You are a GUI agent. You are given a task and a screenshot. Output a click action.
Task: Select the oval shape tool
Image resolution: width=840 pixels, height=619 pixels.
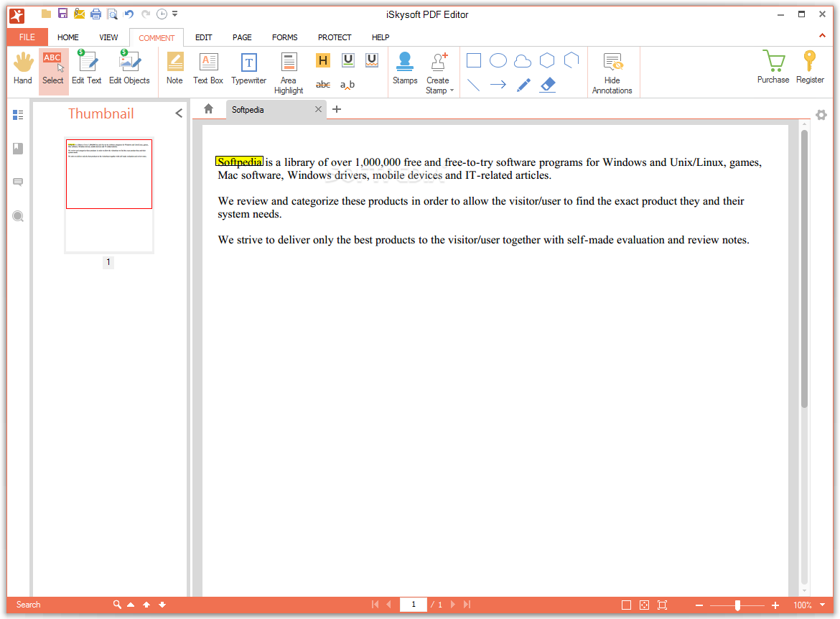498,60
